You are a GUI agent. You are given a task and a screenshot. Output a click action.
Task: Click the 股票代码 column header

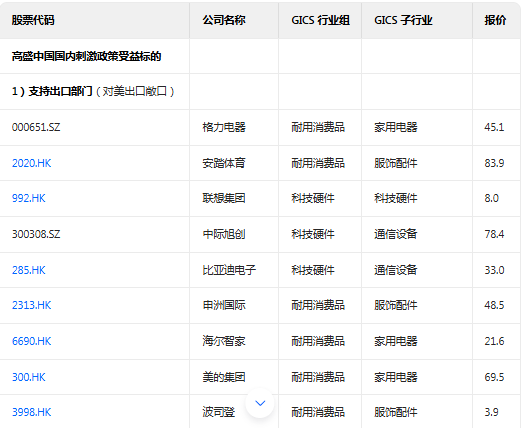pos(95,20)
